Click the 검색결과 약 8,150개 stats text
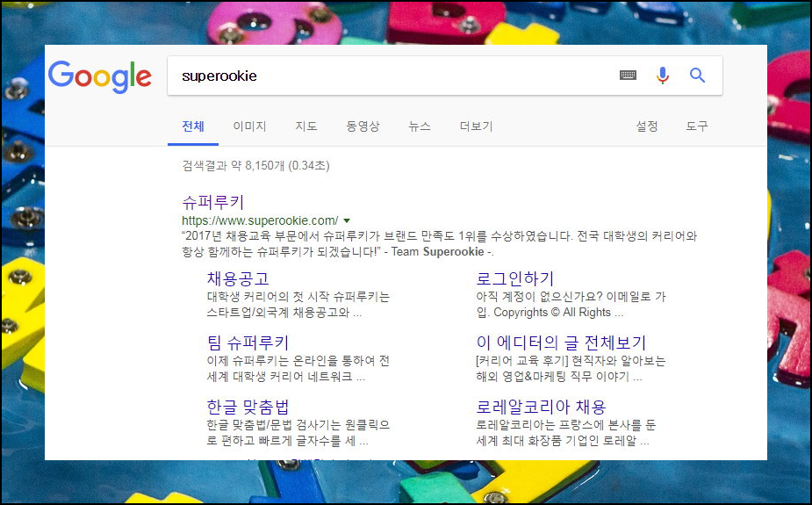 pos(255,166)
